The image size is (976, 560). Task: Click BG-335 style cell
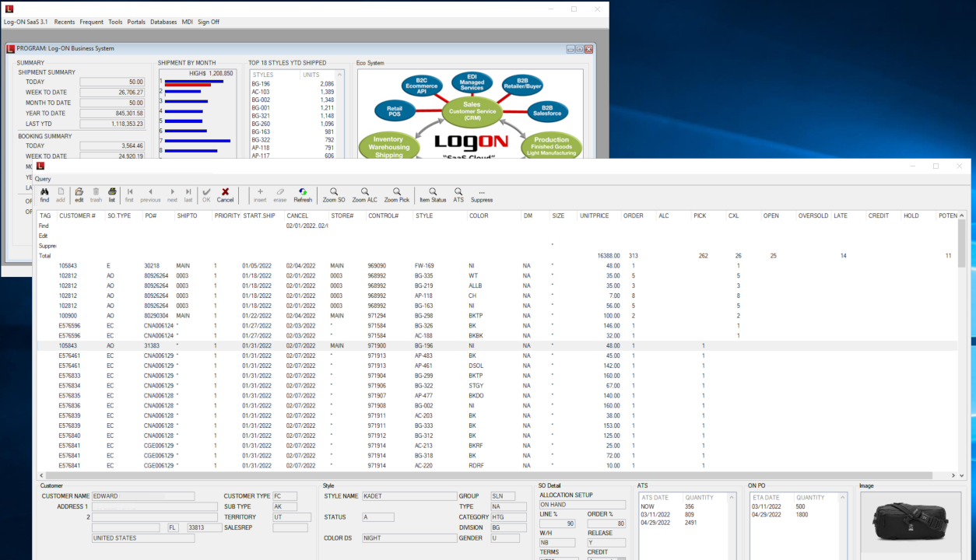[x=424, y=275]
